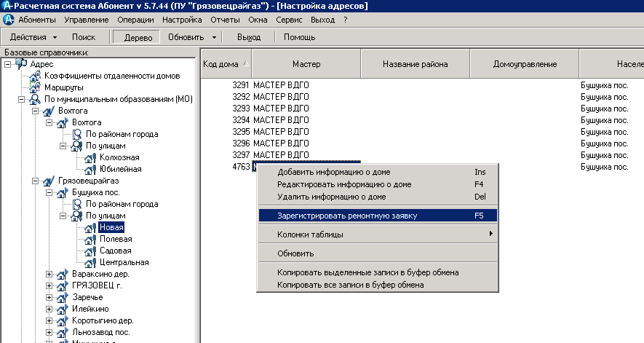This screenshot has width=644, height=343.
Task: Expand the Вараксино дер. tree node
Action: point(49,274)
